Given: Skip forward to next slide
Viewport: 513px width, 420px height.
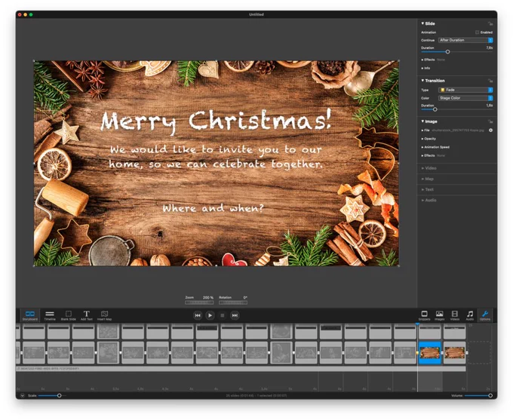Looking at the screenshot, I should pos(235,315).
